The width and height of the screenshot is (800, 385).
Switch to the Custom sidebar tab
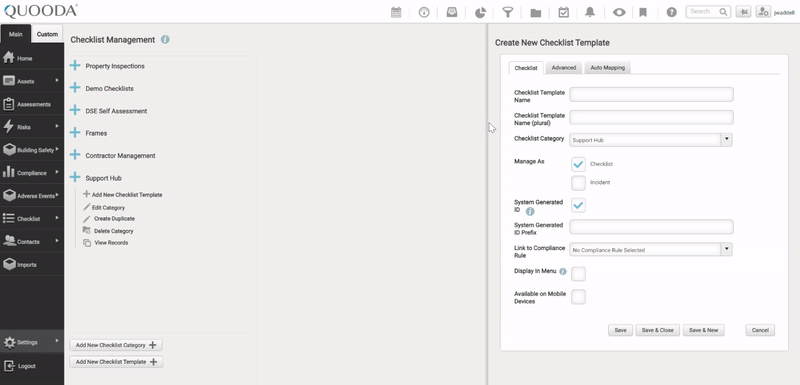(47, 34)
